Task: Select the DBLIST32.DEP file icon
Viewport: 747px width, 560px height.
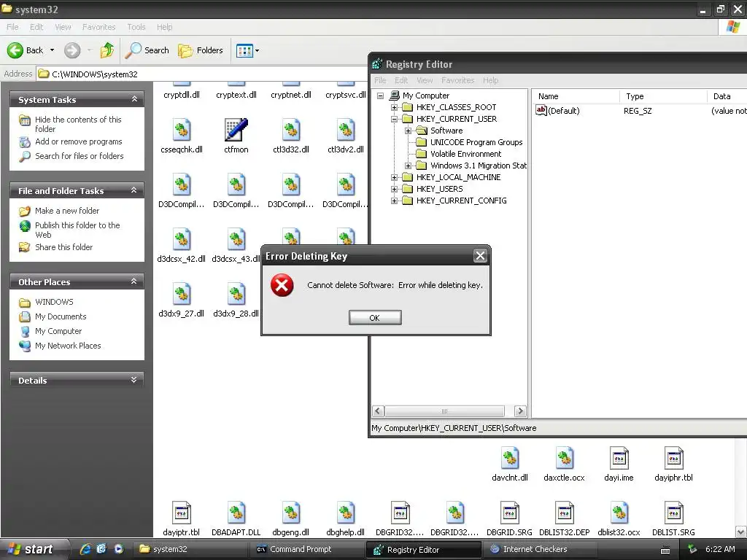Action: tap(565, 513)
